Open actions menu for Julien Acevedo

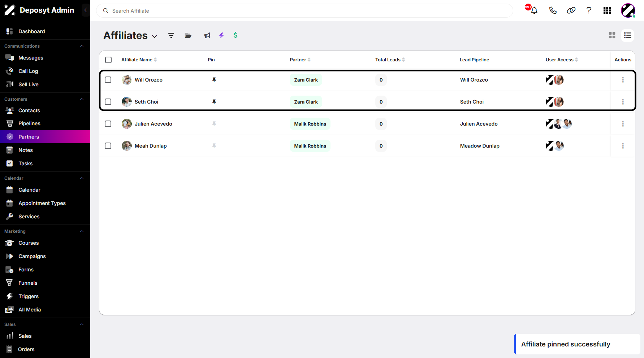click(623, 124)
